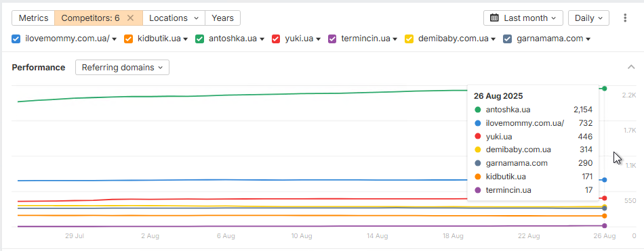Remove competitors filter with X icon
Screen dimensions: 644x251
tap(130, 18)
